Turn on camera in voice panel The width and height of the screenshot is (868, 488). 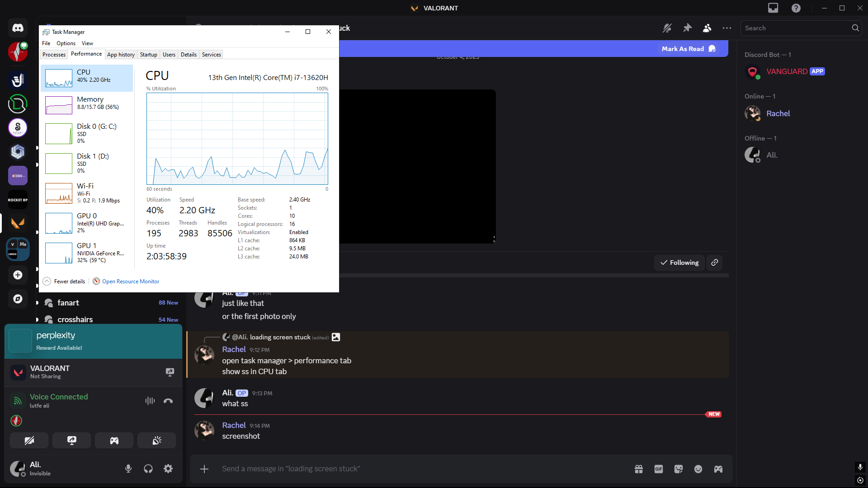point(29,441)
